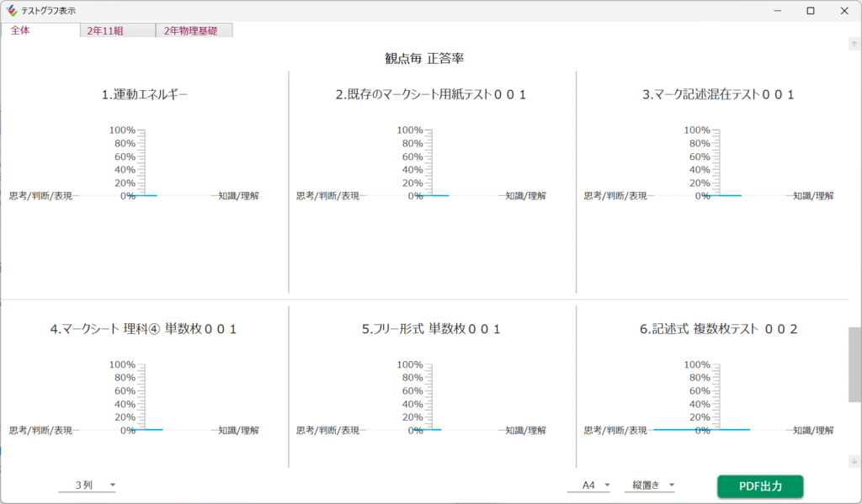Click the 60% axis label in chart 5
Screen dimensions: 862x504
(x=412, y=390)
